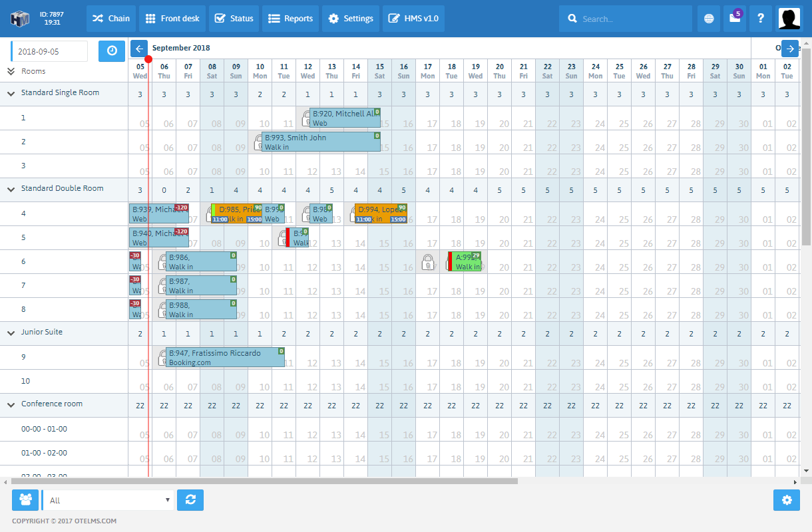Click the question mark help icon
This screenshot has height=532, width=812.
coord(761,19)
